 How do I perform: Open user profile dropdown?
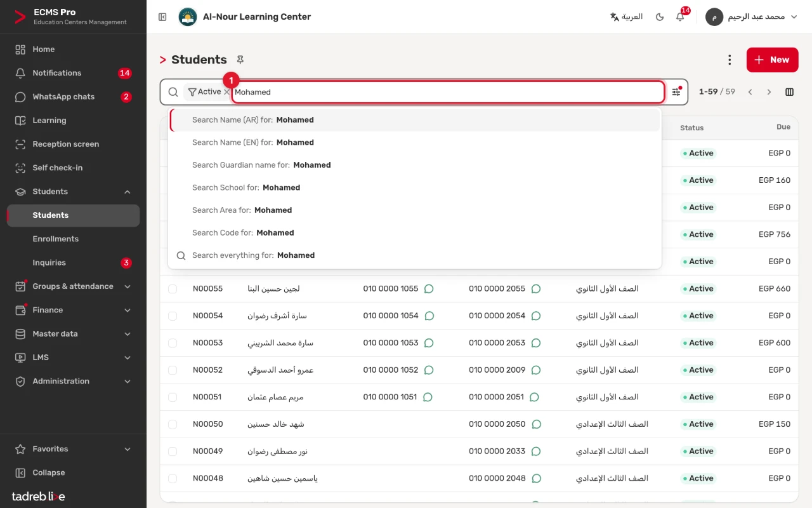click(751, 17)
